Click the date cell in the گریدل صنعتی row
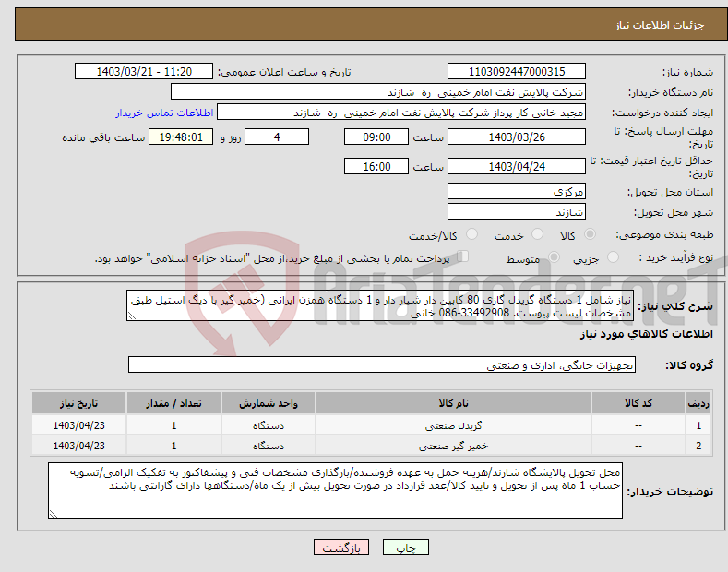This screenshot has width=728, height=572. [x=79, y=425]
